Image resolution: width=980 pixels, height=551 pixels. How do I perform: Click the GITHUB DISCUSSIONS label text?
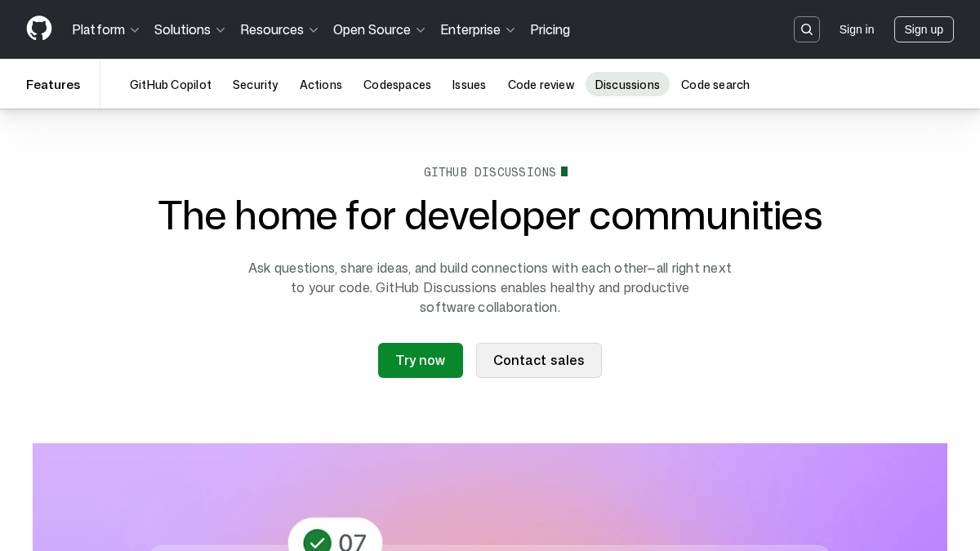click(x=490, y=171)
